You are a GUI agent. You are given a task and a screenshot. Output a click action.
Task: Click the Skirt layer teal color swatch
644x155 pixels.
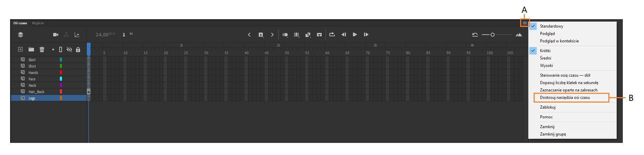[61, 60]
